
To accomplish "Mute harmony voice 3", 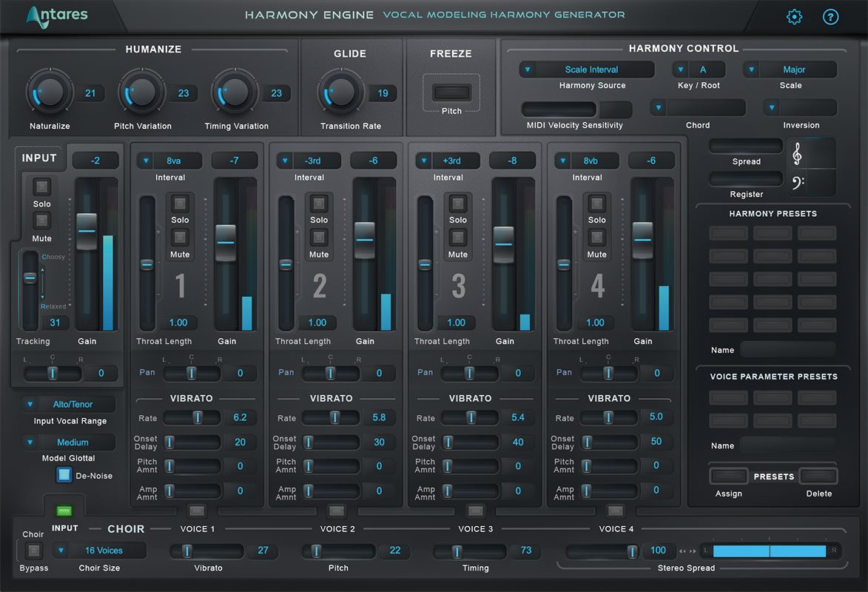I will pyautogui.click(x=458, y=238).
